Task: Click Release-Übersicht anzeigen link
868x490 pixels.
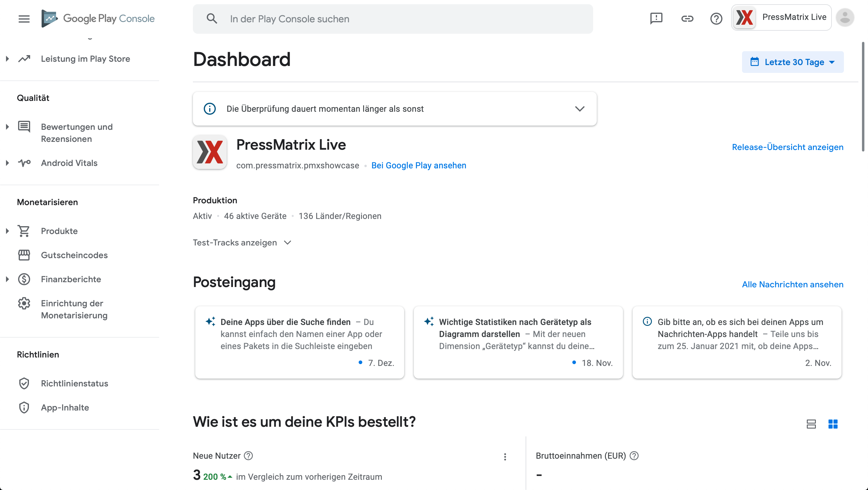Action: click(788, 147)
